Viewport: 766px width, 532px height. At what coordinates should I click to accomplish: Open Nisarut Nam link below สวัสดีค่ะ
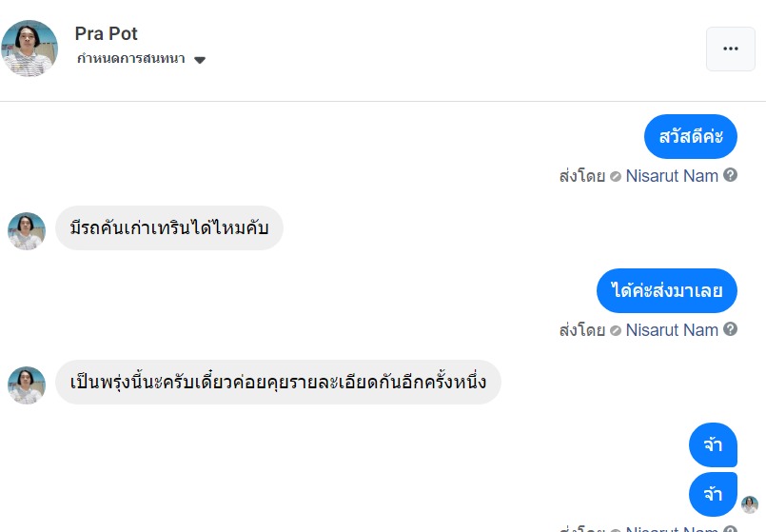[x=672, y=176]
